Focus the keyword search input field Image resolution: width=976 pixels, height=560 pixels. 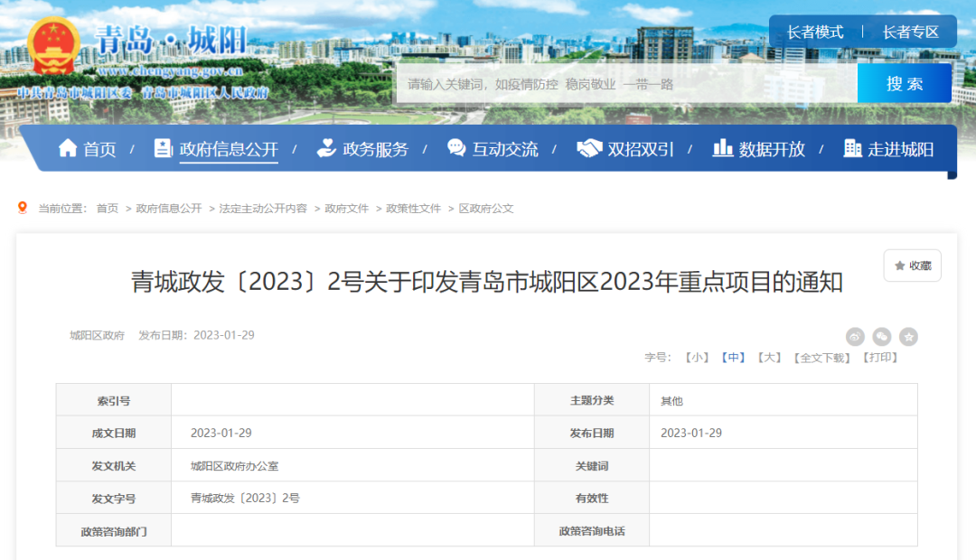[x=627, y=83]
